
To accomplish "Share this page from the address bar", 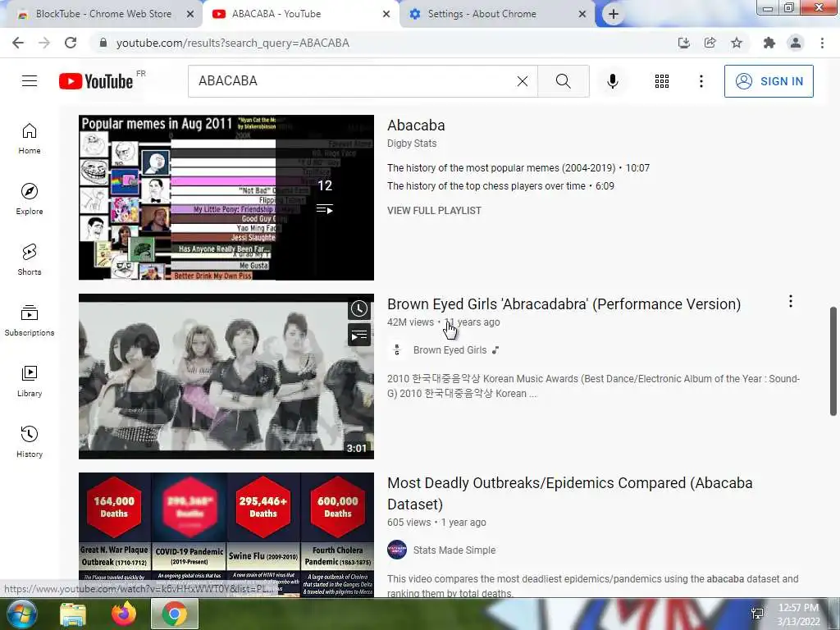I will coord(710,43).
